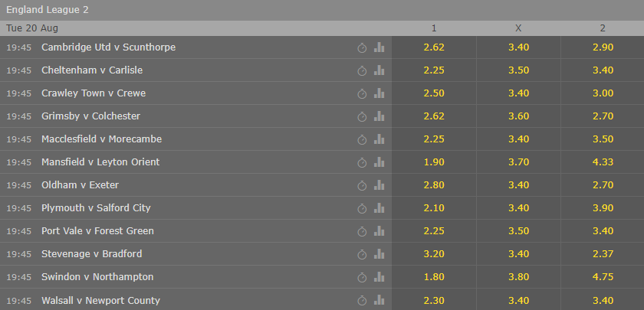Select Swindon home win odds 1.80
644x310 pixels.
click(434, 277)
